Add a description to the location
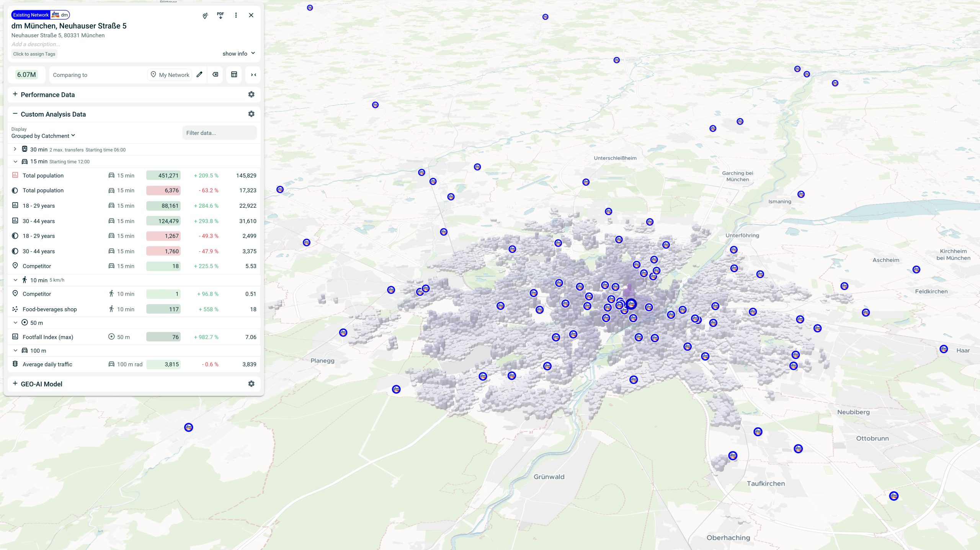 36,44
